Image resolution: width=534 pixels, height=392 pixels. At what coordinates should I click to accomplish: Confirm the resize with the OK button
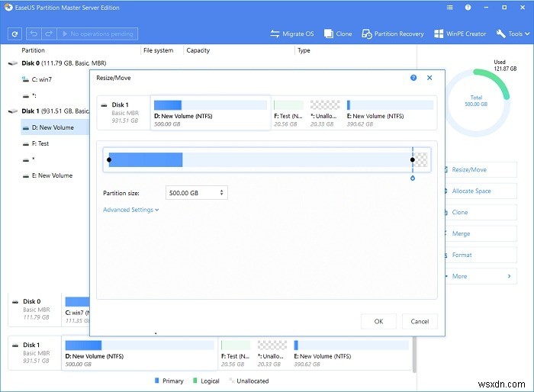(x=378, y=321)
